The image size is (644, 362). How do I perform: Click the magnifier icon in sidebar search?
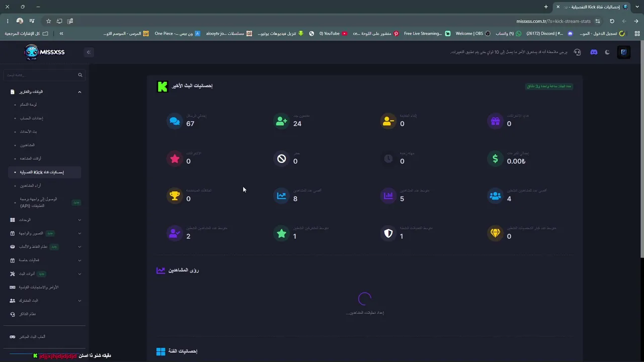[x=80, y=75]
